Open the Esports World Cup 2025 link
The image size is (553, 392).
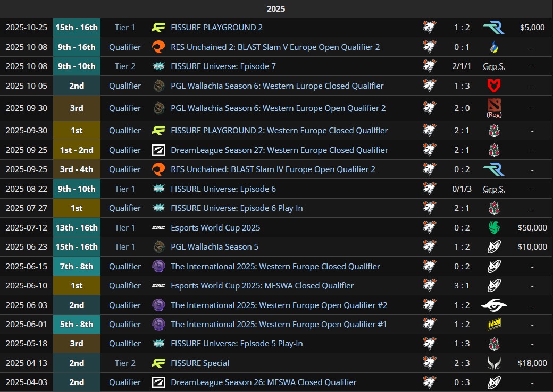pyautogui.click(x=215, y=227)
